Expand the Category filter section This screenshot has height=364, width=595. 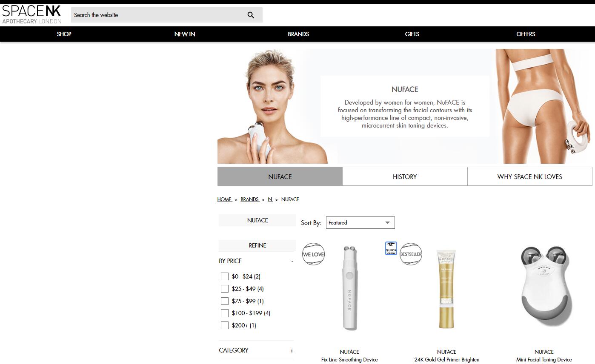coord(292,351)
